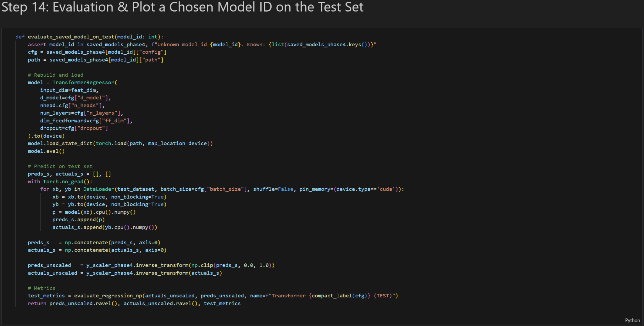Click the "# Metrics" comment

(x=41, y=288)
